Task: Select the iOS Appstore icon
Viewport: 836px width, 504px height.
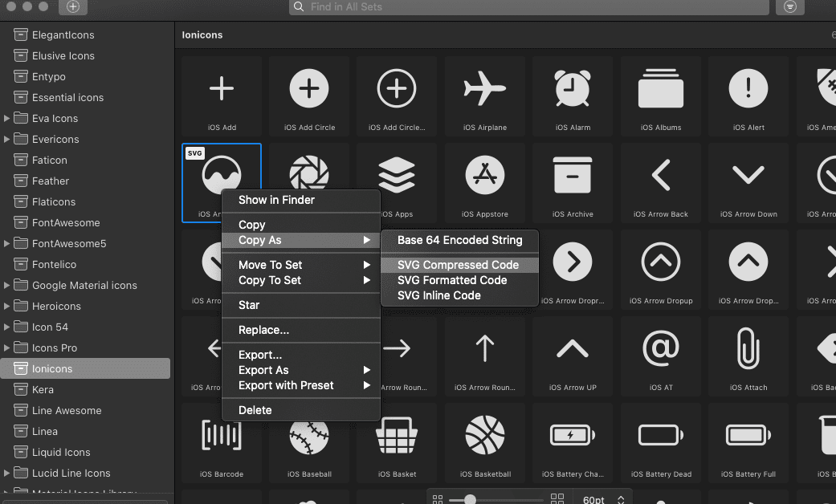Action: pos(484,183)
